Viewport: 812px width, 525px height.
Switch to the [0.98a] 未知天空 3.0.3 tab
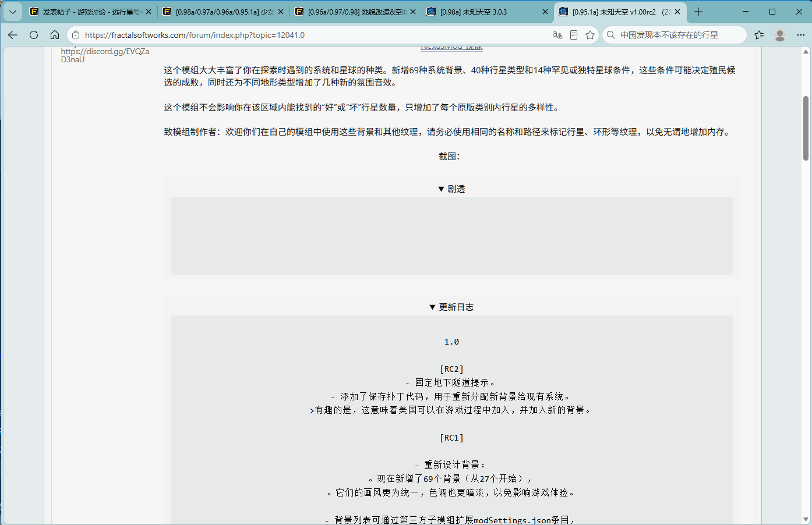click(x=487, y=12)
